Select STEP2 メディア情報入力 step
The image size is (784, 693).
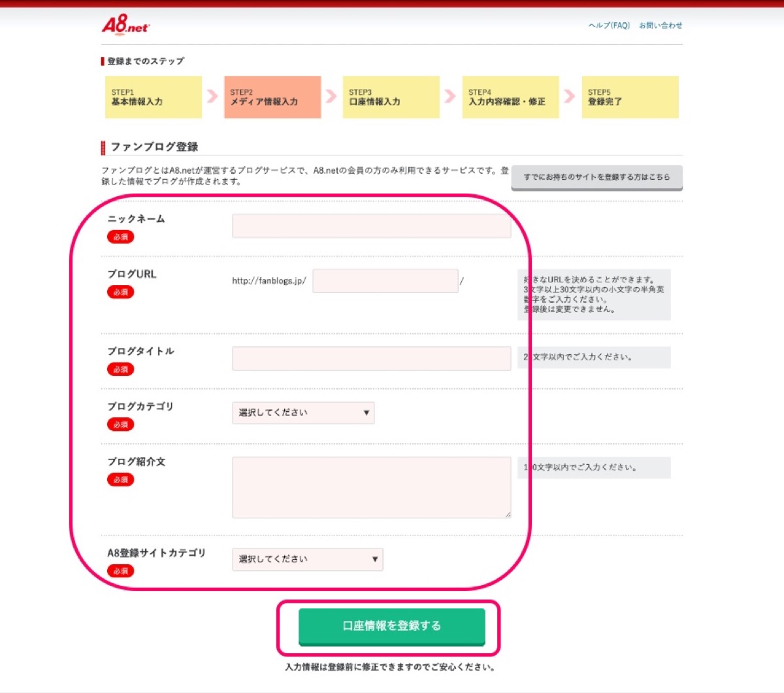coord(272,97)
